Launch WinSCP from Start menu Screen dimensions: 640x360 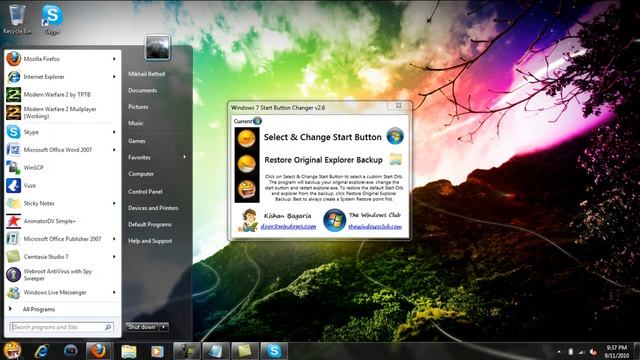click(x=62, y=167)
